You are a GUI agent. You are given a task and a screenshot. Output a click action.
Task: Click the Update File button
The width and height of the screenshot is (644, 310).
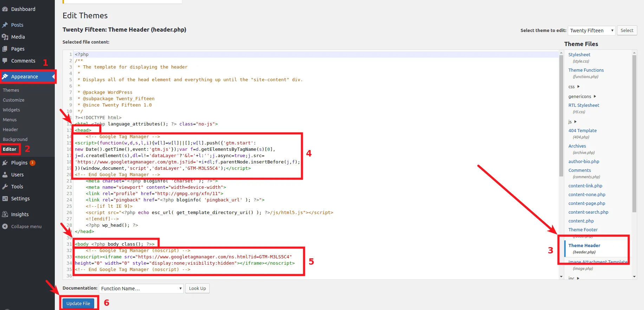[78, 303]
